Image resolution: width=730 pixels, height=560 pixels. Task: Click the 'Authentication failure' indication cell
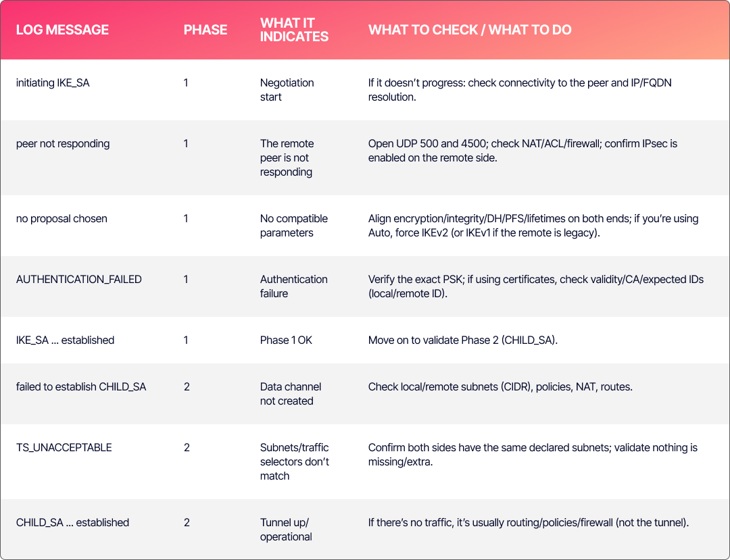tap(293, 286)
